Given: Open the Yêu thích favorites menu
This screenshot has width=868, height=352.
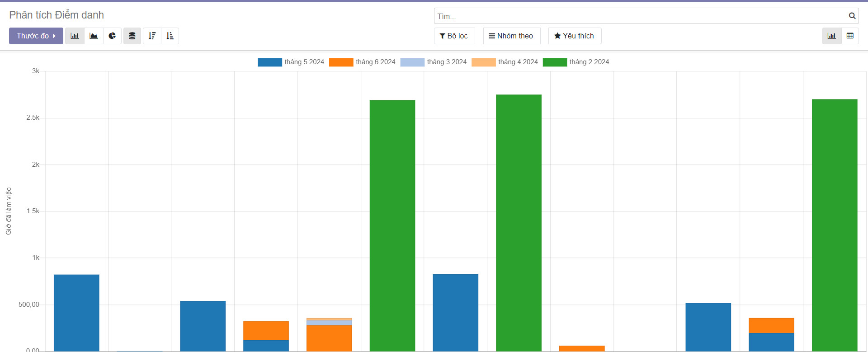Looking at the screenshot, I should pyautogui.click(x=574, y=36).
